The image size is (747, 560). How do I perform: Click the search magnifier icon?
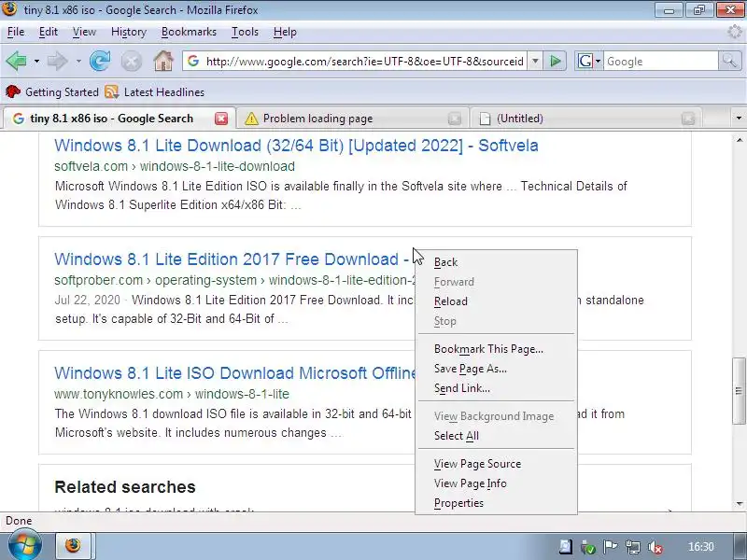[x=729, y=61]
